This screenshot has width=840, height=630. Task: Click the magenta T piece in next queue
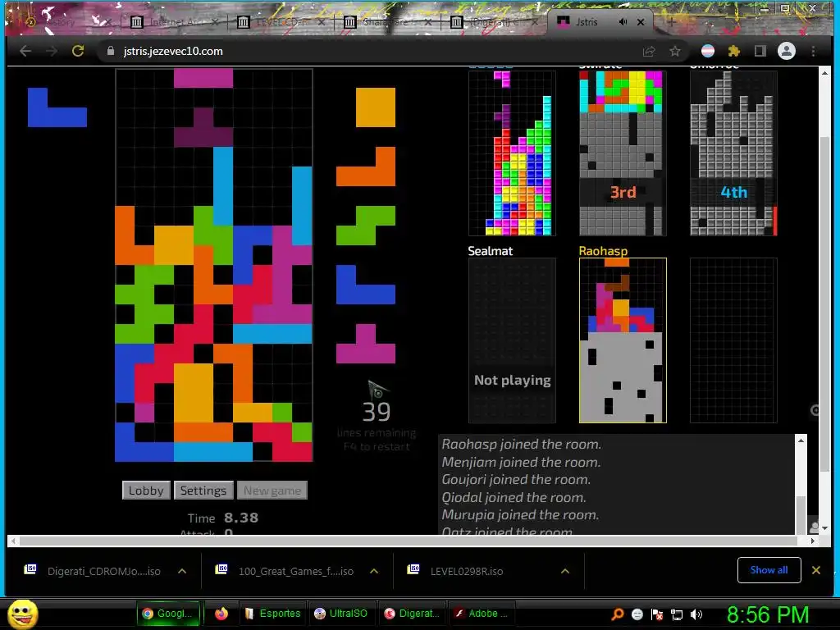(x=366, y=344)
